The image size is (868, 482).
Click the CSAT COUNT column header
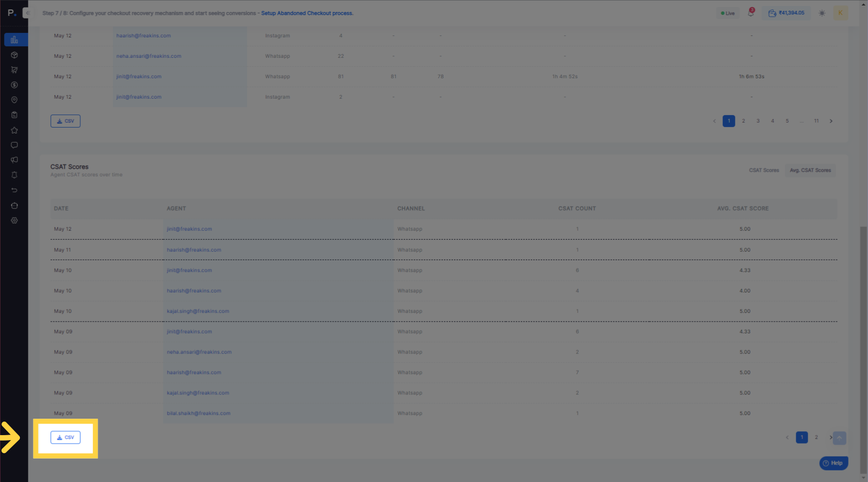pos(577,208)
